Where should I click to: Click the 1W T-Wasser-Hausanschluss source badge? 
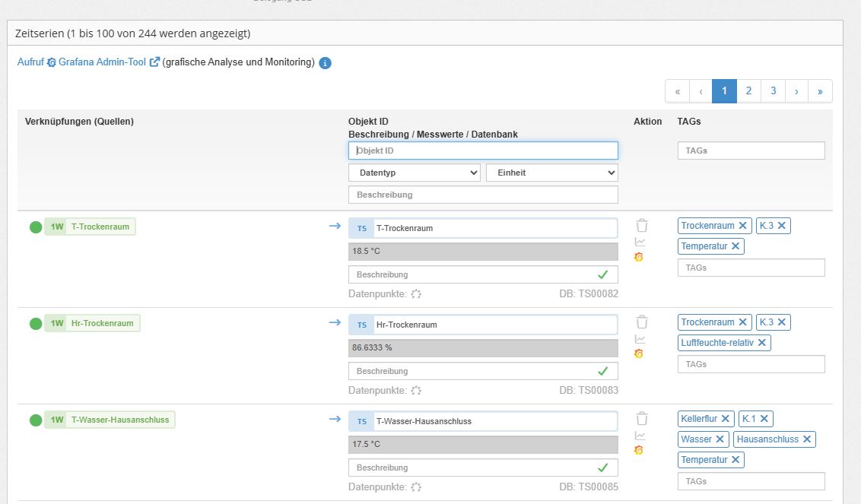point(110,420)
